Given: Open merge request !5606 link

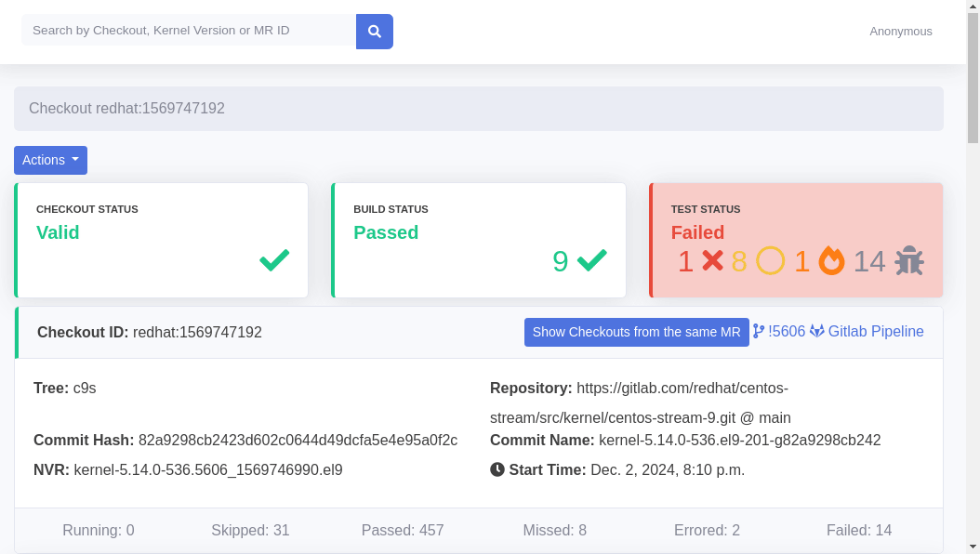Looking at the screenshot, I should [779, 332].
